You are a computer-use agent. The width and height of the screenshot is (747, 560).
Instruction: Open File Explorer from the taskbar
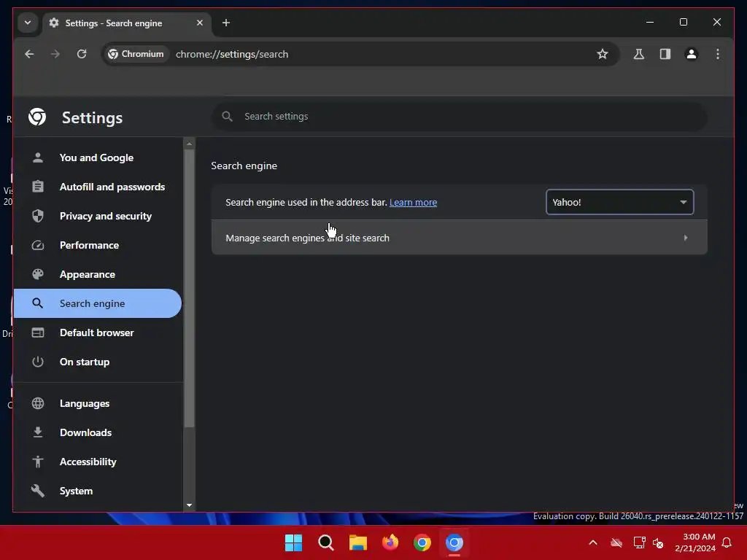coord(357,542)
